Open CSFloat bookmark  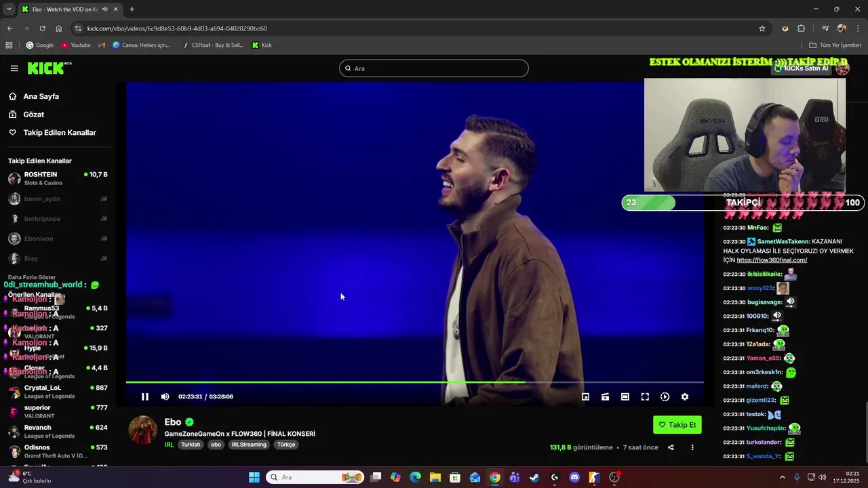pos(213,45)
